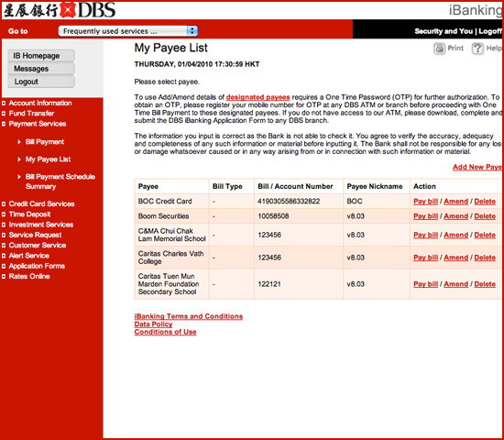This screenshot has height=440, width=504.
Task: Click the Add New Payee link
Action: point(477,167)
